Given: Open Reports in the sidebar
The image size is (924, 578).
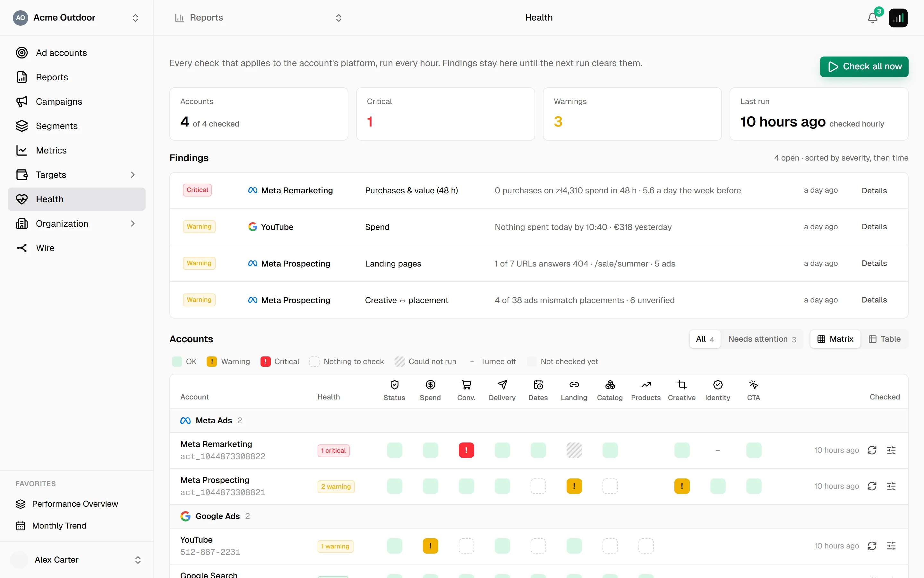Looking at the screenshot, I should (76, 77).
